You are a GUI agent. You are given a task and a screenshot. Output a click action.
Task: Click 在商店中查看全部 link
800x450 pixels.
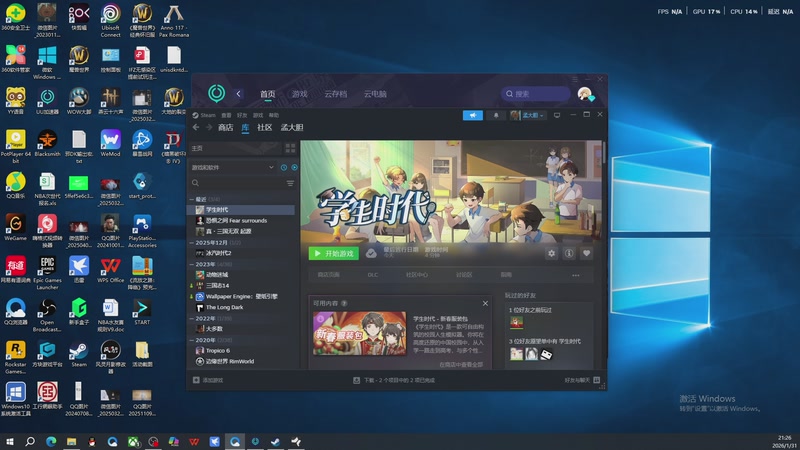pyautogui.click(x=461, y=364)
